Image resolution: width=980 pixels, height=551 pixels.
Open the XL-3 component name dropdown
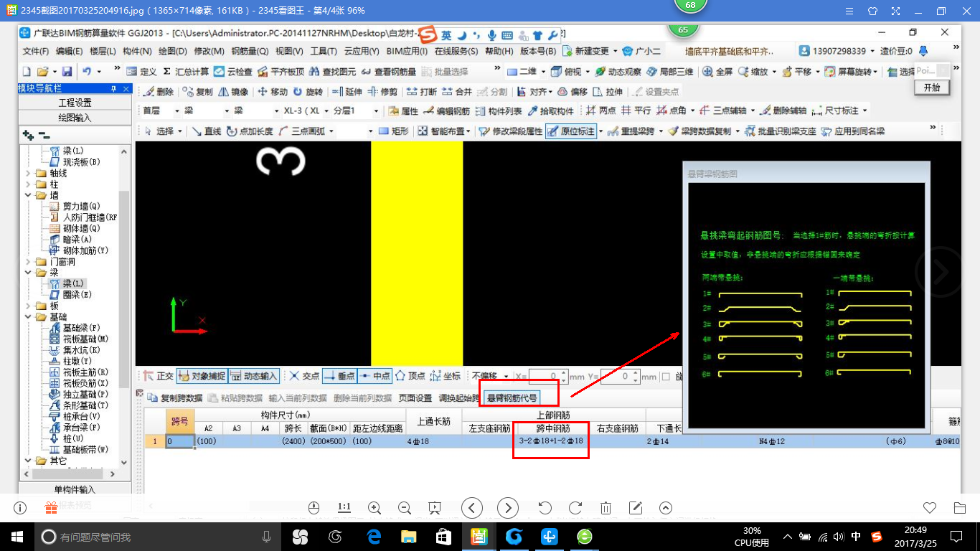pos(326,111)
